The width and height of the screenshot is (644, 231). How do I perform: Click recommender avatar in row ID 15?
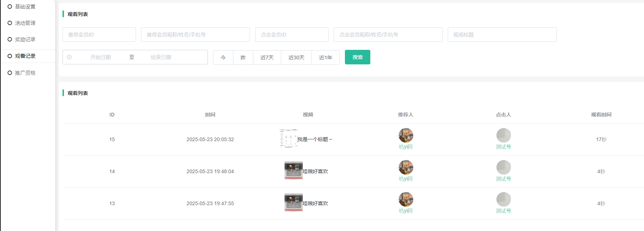(x=406, y=135)
